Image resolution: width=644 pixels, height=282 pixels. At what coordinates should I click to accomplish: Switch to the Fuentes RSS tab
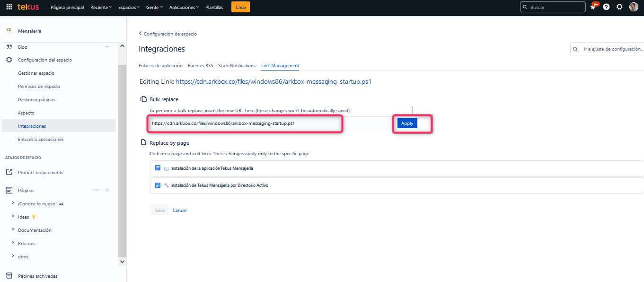(200, 66)
